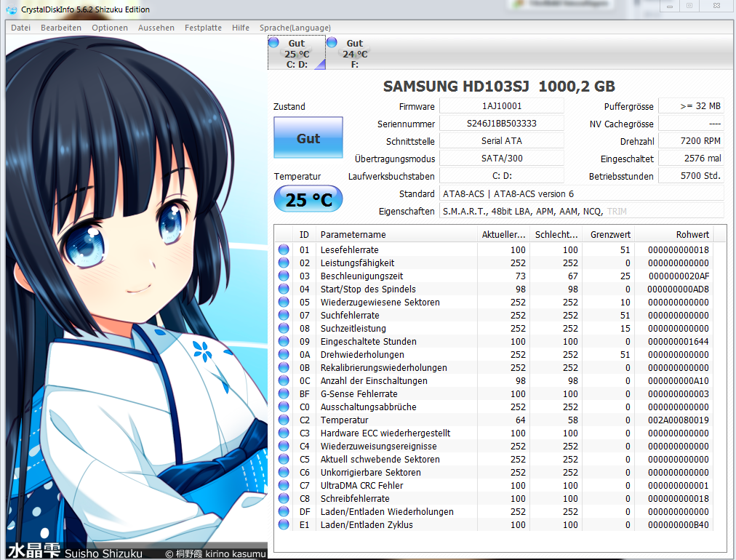
Task: Open the Festplatte menu
Action: coord(203,28)
